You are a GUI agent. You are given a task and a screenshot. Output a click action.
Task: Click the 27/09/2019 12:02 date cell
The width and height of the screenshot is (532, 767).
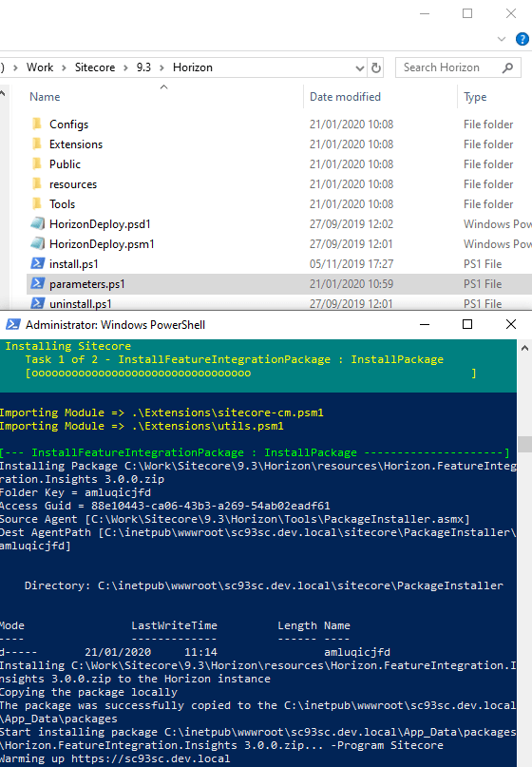click(x=351, y=224)
